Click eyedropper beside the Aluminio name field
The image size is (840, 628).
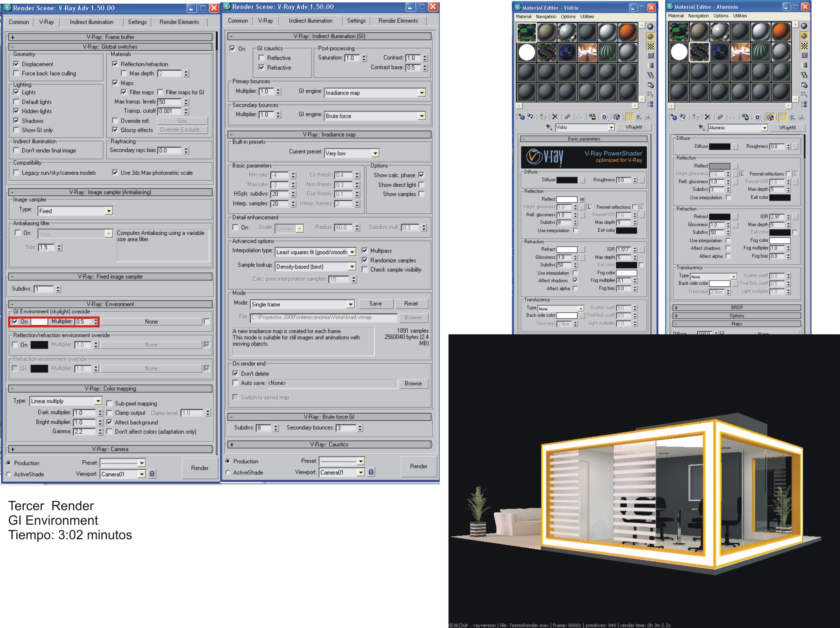701,128
